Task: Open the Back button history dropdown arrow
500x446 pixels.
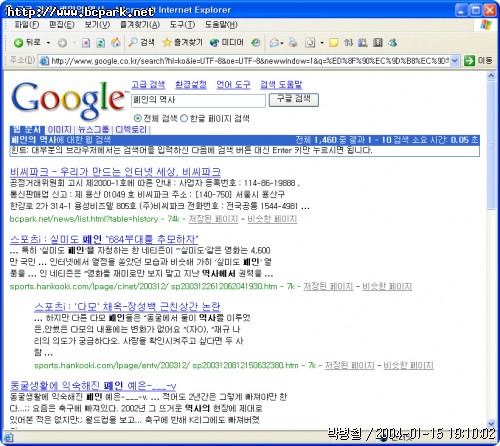Action: click(x=48, y=43)
